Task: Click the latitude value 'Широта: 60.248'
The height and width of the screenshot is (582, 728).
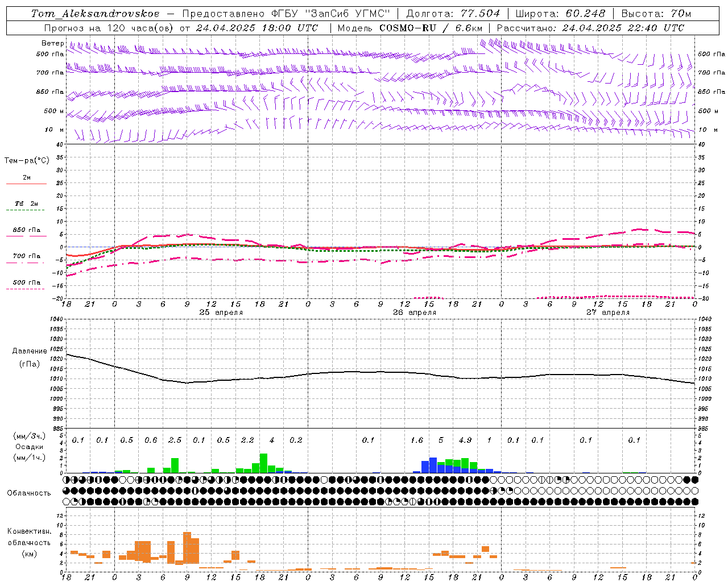Action: (x=560, y=14)
